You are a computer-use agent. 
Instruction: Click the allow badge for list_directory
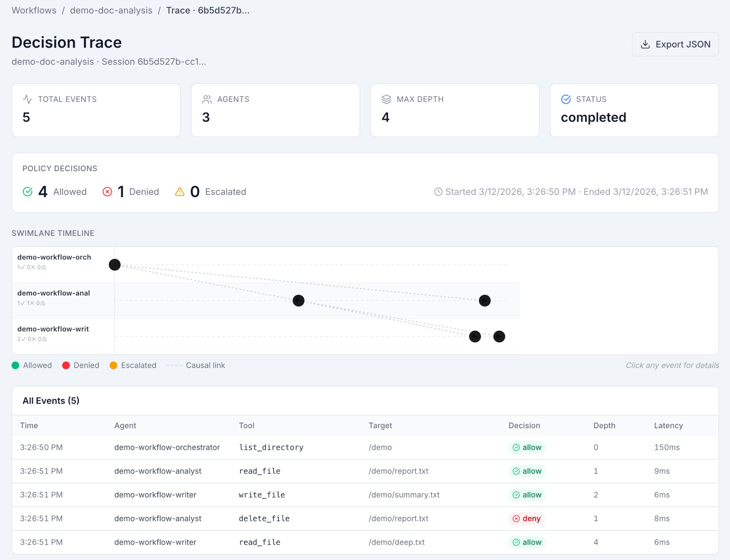[x=527, y=447]
